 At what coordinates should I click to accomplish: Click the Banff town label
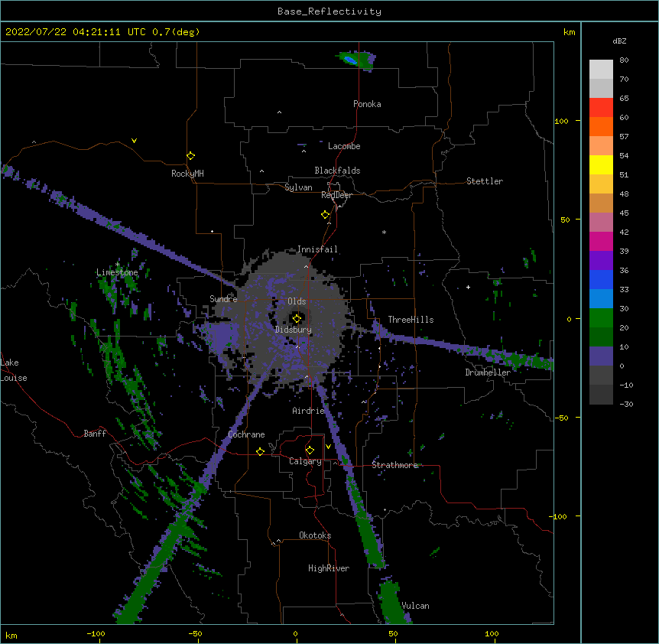[x=95, y=434]
